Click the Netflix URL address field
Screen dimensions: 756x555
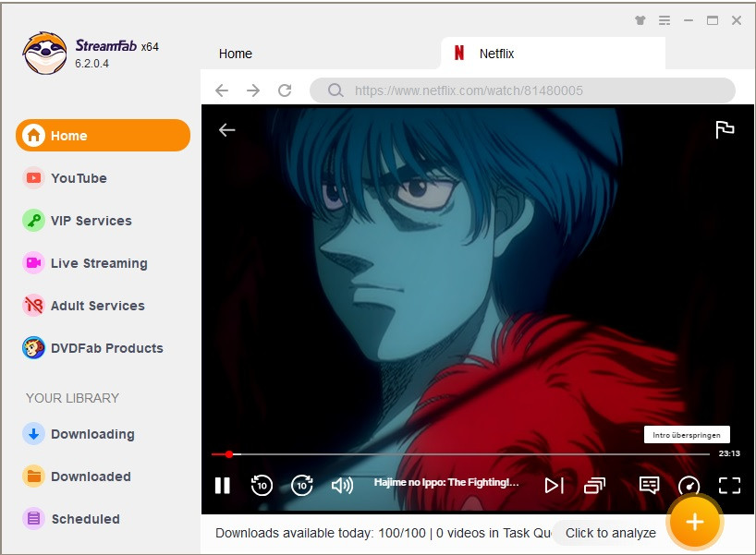coord(523,90)
